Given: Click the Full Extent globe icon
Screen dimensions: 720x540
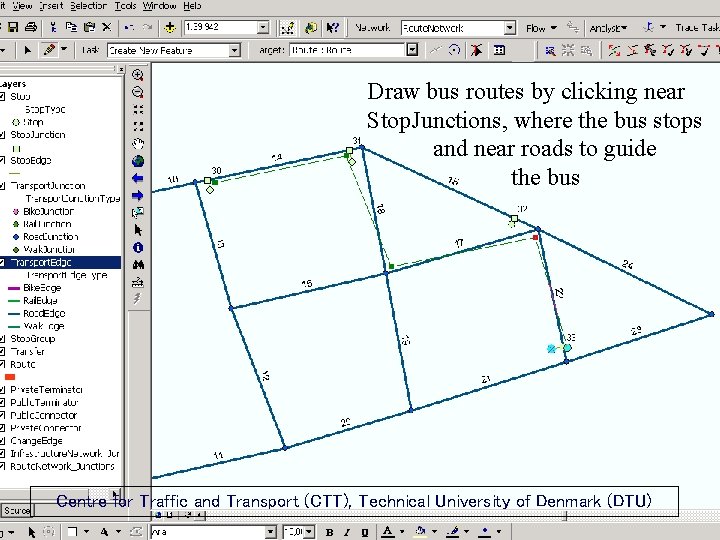Looking at the screenshot, I should pyautogui.click(x=138, y=161).
